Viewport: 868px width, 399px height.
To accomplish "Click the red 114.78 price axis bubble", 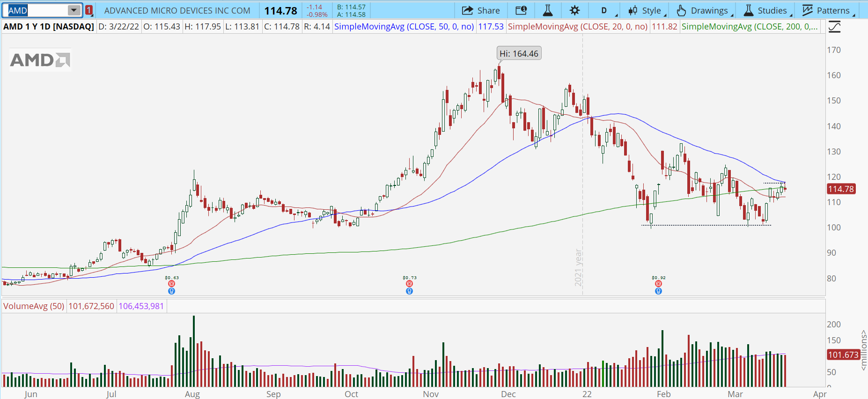I will pos(841,189).
